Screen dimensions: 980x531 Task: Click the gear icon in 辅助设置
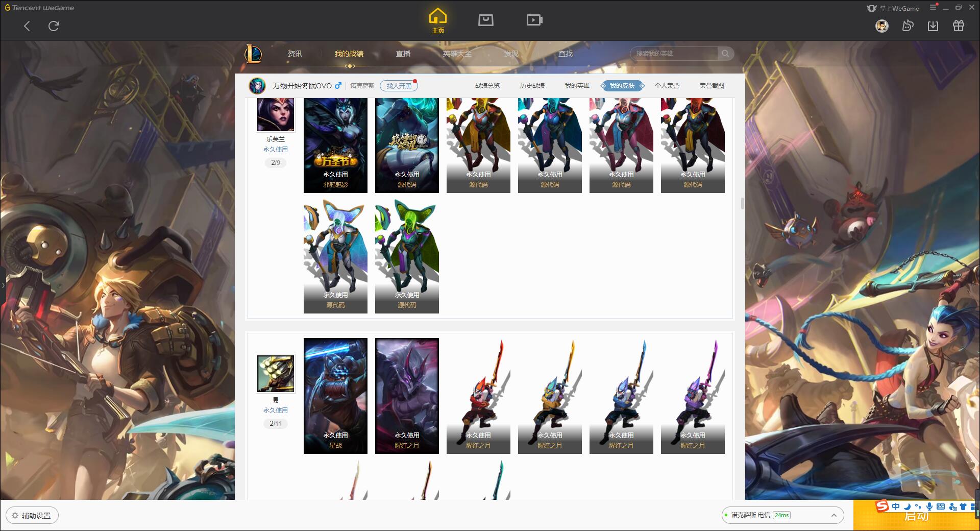pos(15,516)
